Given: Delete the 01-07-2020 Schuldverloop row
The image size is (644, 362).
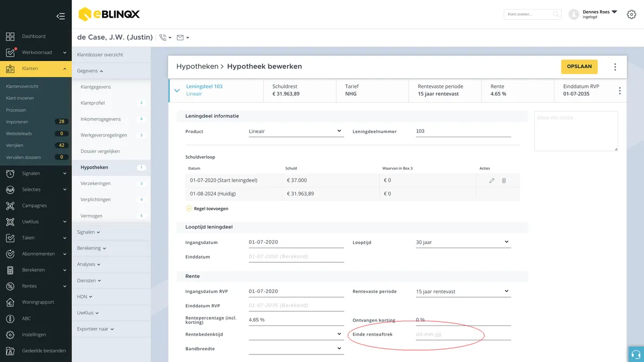Looking at the screenshot, I should point(504,181).
